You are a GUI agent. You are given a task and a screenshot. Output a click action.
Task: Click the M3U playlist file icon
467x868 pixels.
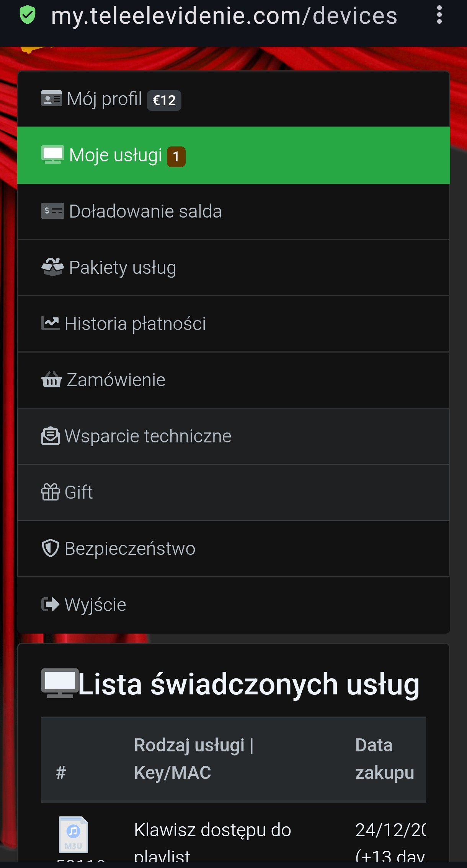[x=73, y=834]
